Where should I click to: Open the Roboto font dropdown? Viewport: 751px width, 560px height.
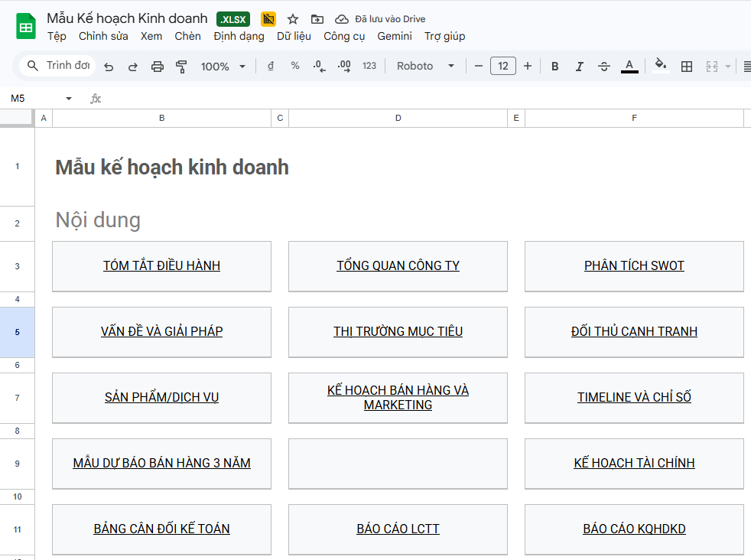click(x=425, y=66)
